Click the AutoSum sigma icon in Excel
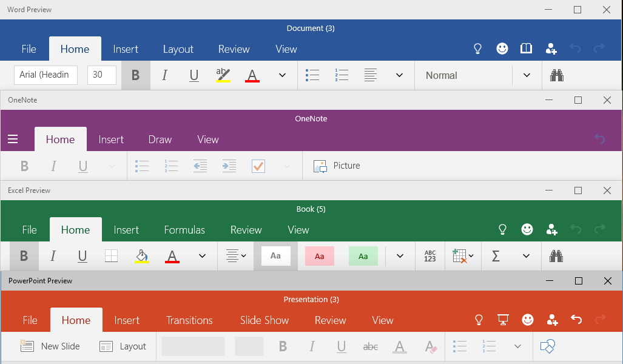Viewport: 623px width, 364px height. [496, 256]
